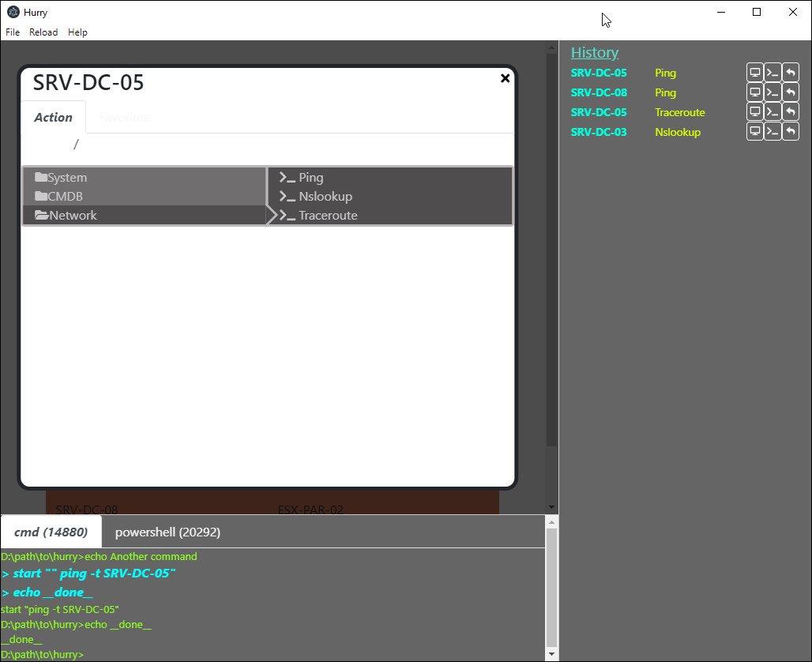Expand the Network category chevron

(x=271, y=214)
